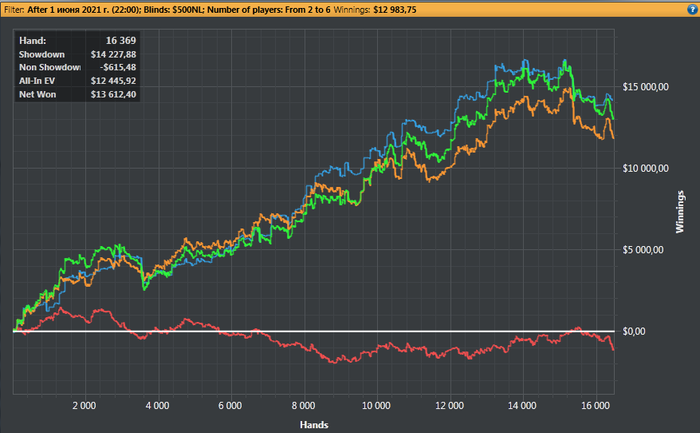
Task: Click the Showdown value "$14 227,88"
Action: pos(113,54)
